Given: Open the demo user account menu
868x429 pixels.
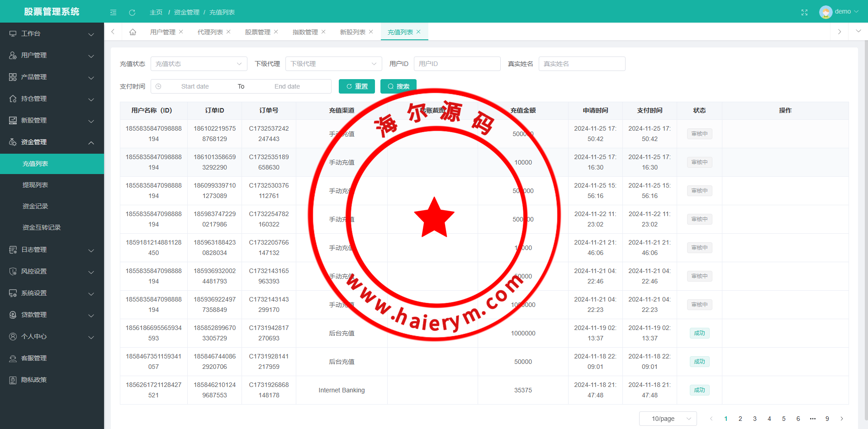Looking at the screenshot, I should tap(839, 12).
